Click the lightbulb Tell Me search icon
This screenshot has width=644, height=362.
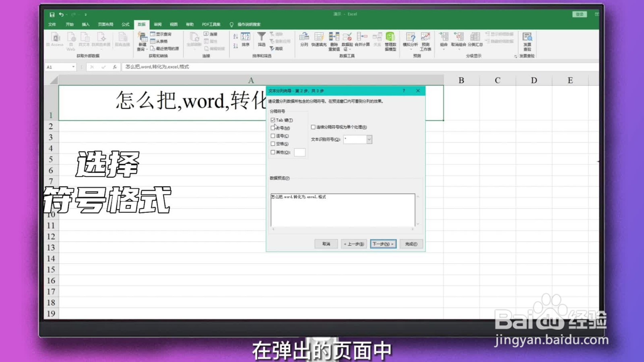(231, 25)
